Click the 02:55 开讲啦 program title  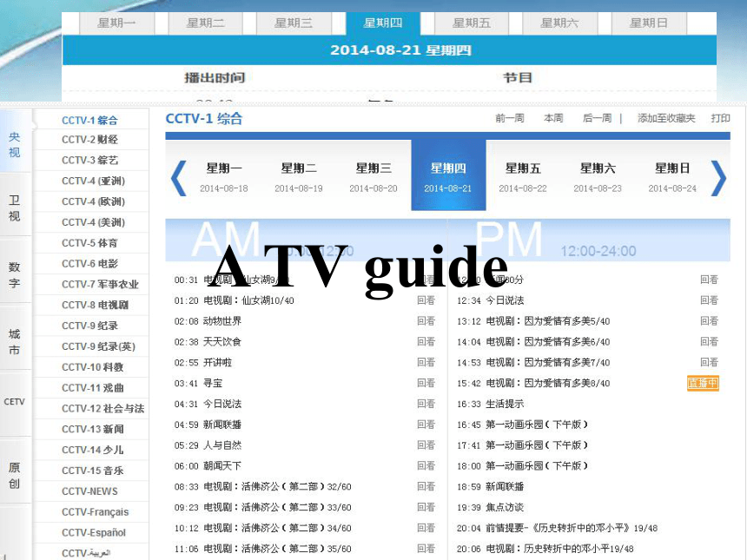(218, 362)
